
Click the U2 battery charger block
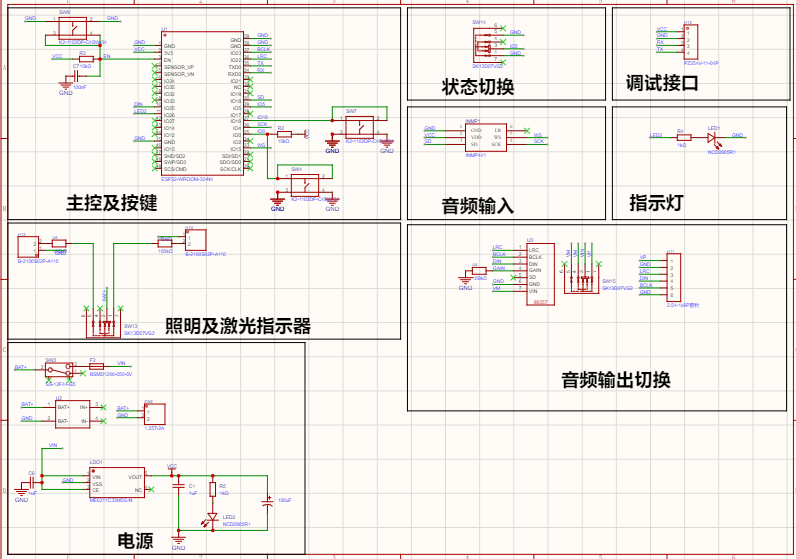coord(73,414)
